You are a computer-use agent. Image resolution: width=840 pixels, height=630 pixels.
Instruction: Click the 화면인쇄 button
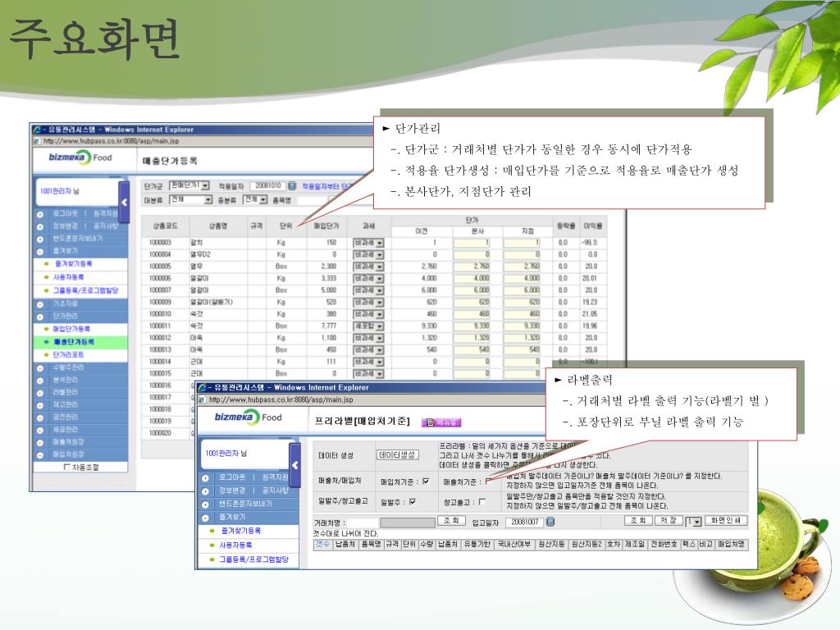point(725,521)
